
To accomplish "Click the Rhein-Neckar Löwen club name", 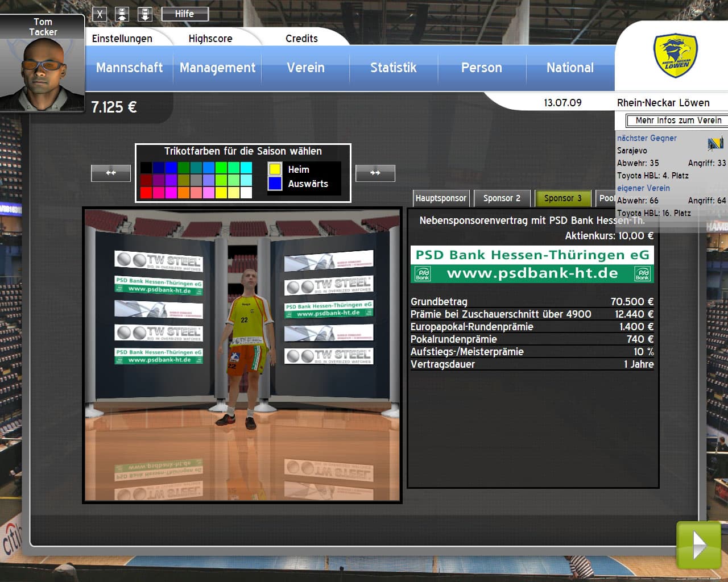I will (x=663, y=103).
